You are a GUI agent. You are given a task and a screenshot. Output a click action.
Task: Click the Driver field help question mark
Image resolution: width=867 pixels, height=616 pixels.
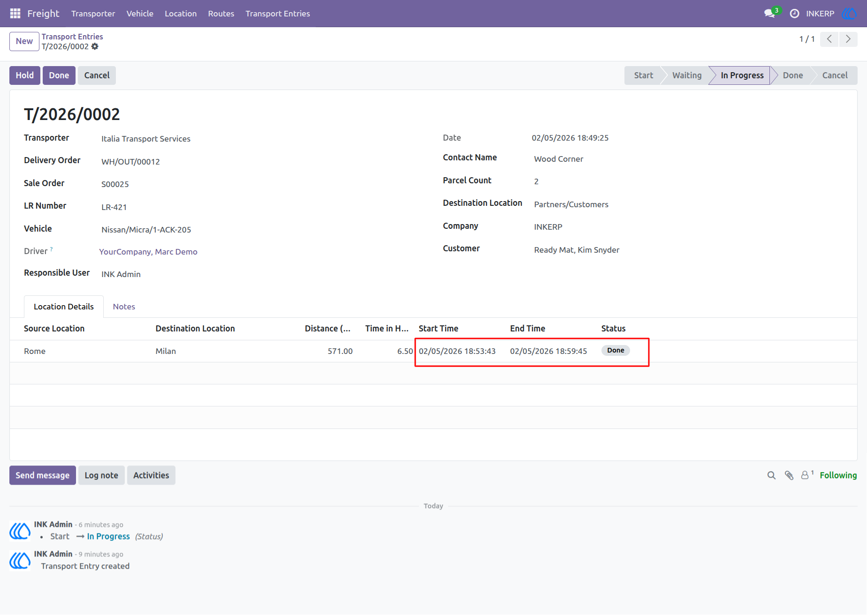(52, 249)
